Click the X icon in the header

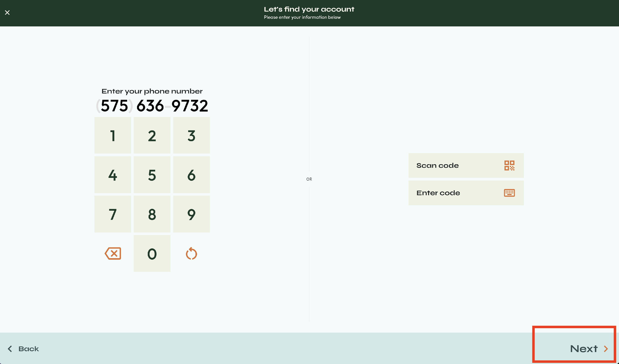pos(7,13)
